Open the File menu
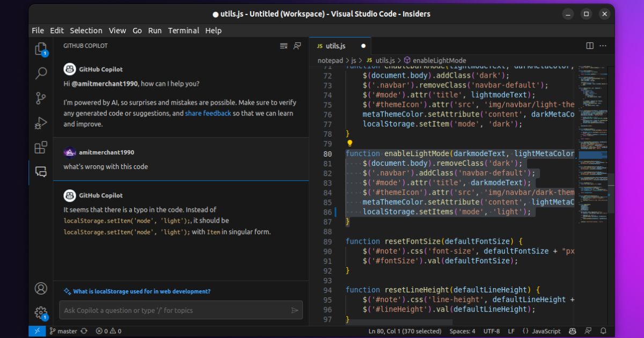644x338 pixels. tap(38, 31)
